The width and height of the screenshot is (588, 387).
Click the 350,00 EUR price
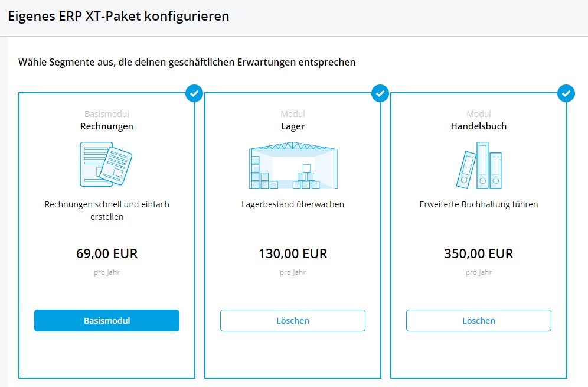tap(479, 253)
